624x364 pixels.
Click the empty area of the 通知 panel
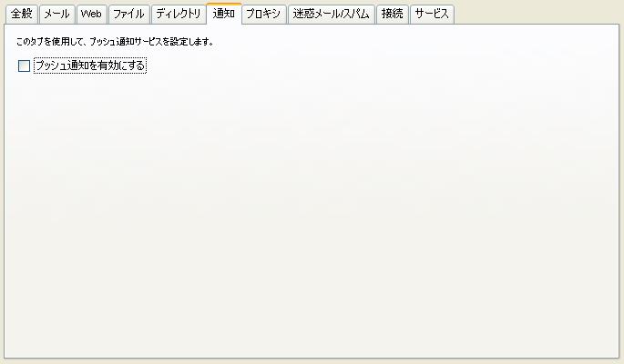coord(312,215)
